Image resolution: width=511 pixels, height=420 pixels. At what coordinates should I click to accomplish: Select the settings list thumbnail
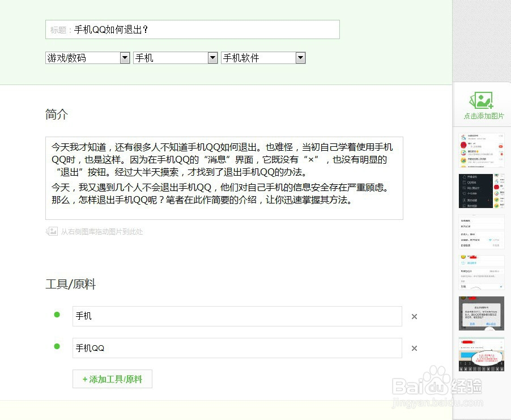coord(482,231)
